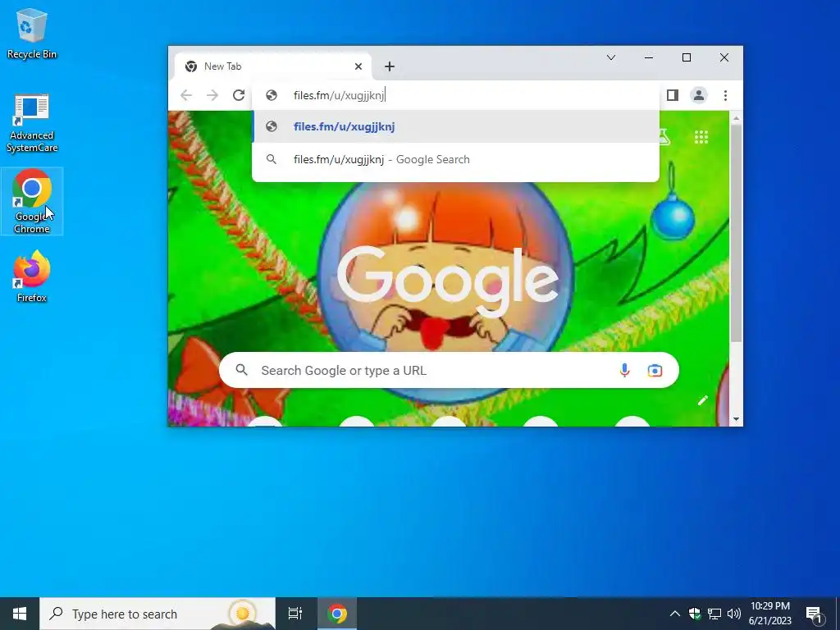Reload the page with the refresh icon

(239, 95)
